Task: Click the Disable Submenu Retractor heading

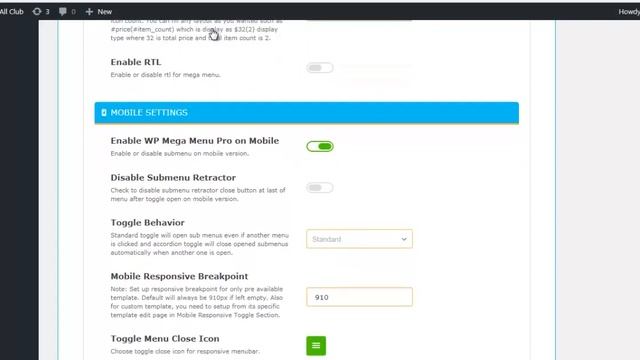Action: pyautogui.click(x=173, y=178)
